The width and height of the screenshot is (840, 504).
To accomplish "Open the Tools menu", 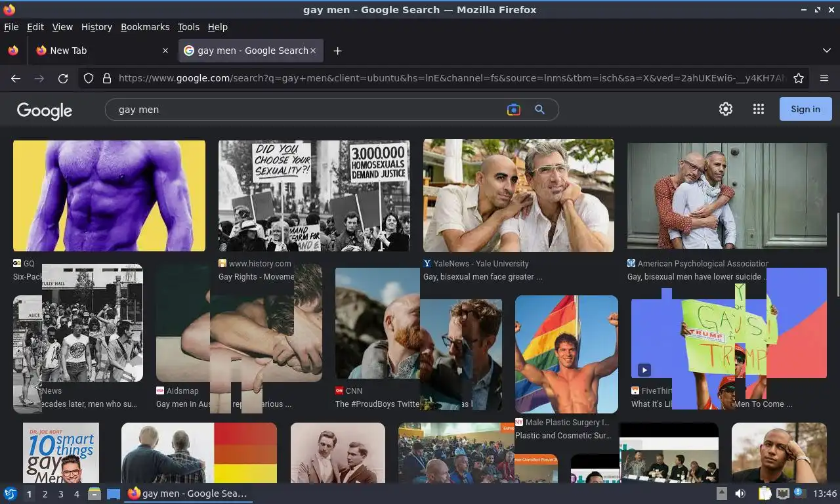I will coord(188,27).
